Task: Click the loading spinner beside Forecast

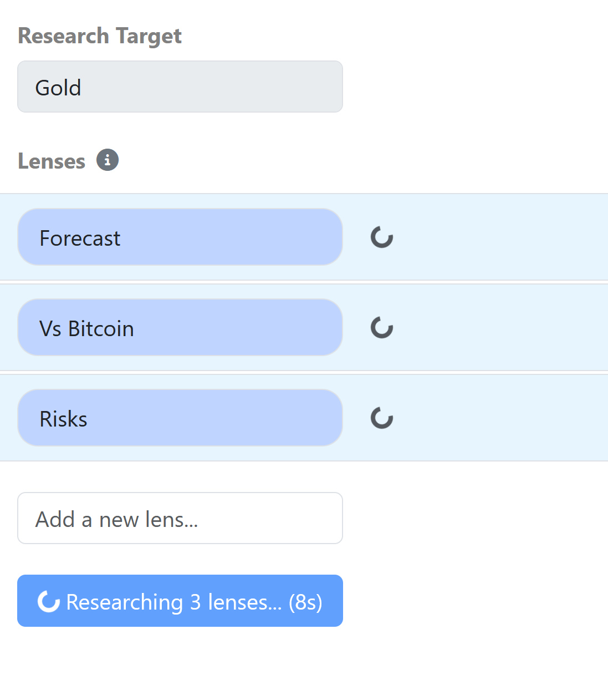Action: (382, 237)
